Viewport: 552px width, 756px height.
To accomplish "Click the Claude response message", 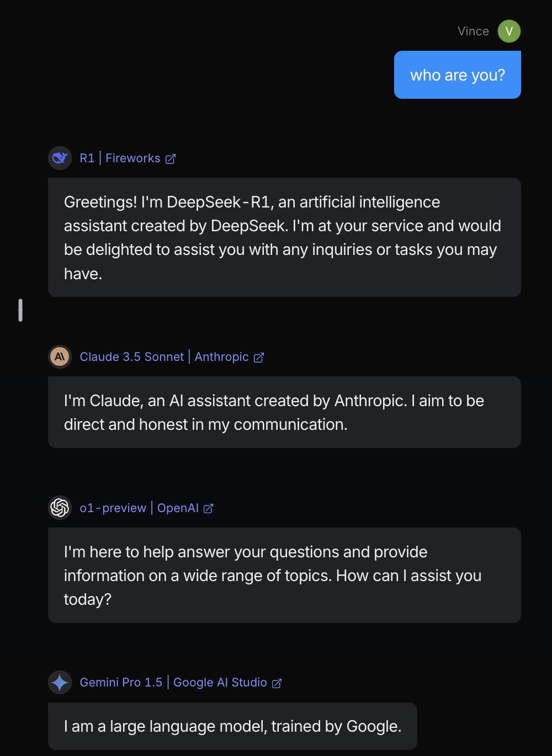I will [284, 412].
